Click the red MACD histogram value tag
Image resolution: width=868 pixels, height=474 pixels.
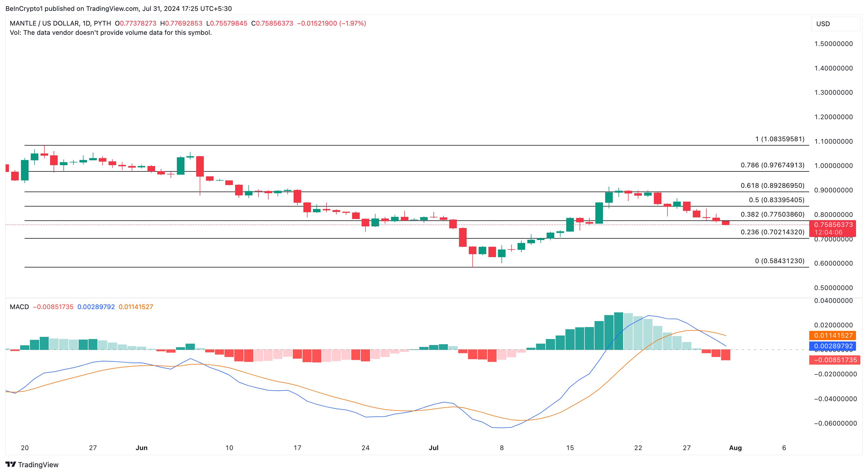[835, 360]
